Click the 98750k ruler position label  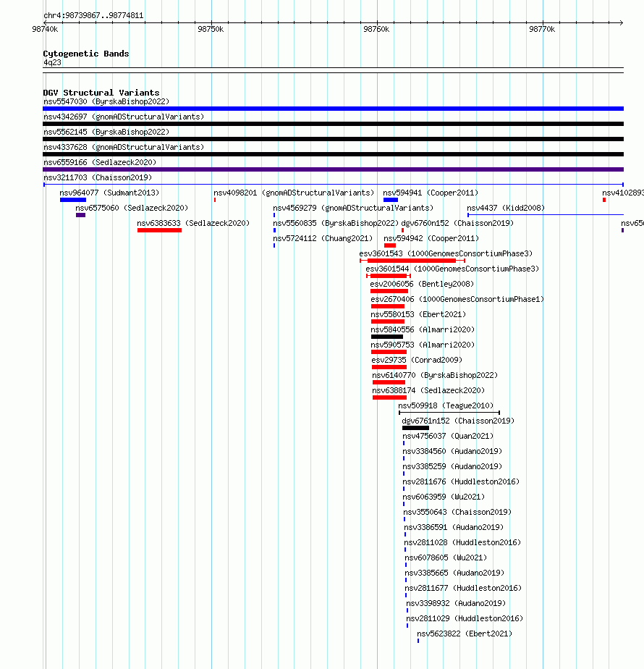click(x=211, y=30)
